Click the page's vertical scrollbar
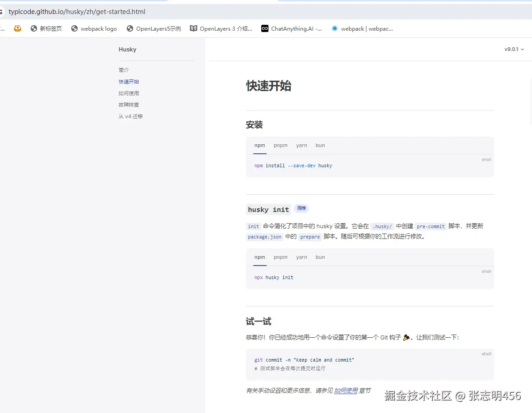The width and height of the screenshot is (532, 413). 531,102
